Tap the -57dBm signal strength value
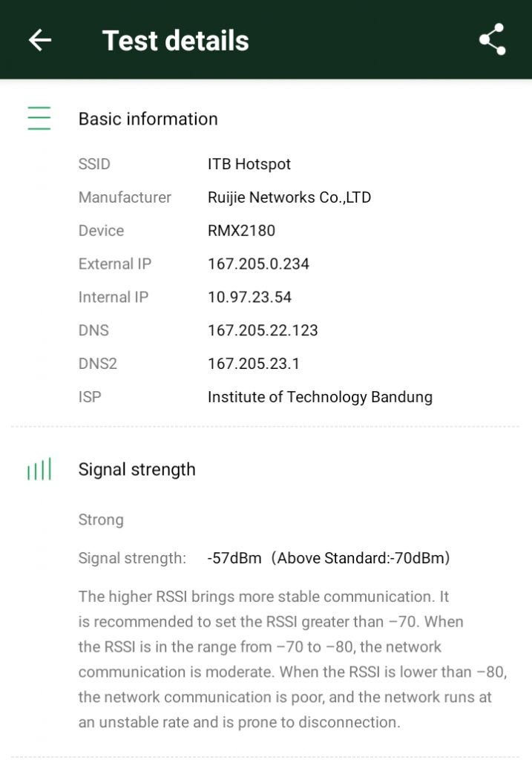The height and width of the screenshot is (760, 532). click(234, 558)
